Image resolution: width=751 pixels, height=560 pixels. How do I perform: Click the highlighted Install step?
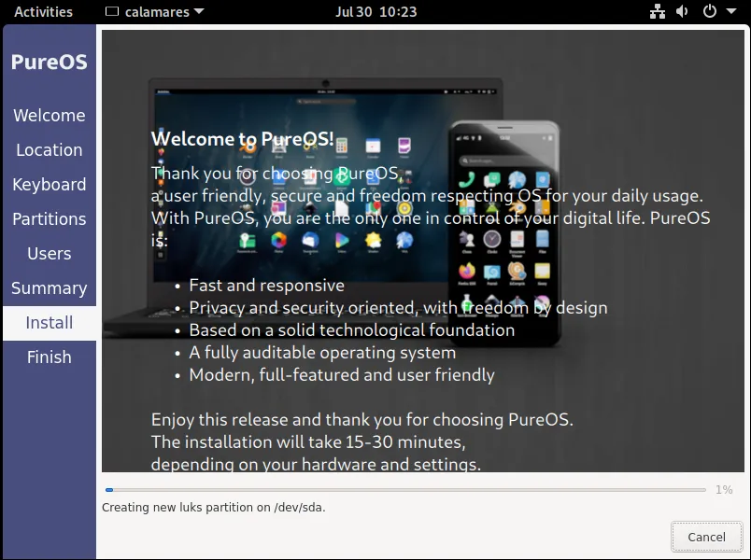(49, 323)
